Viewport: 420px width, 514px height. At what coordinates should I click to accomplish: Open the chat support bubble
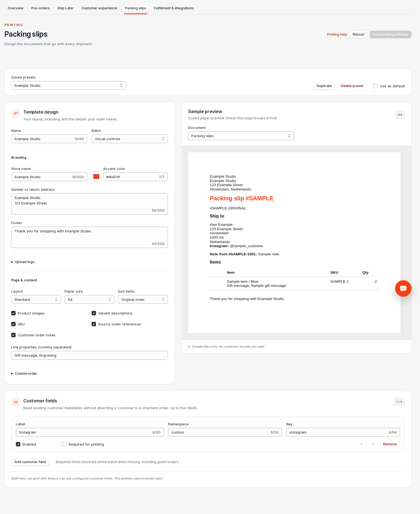pos(403,288)
